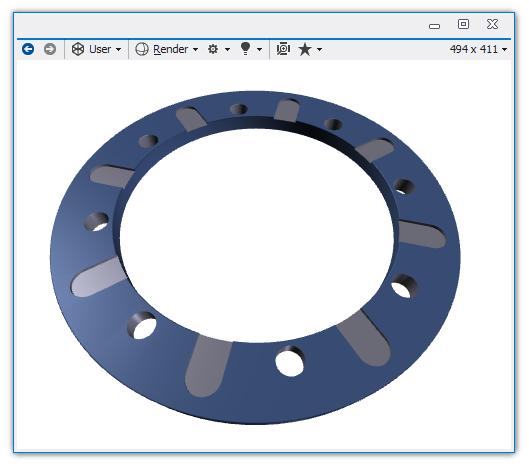Open the 494 x 411 size dropdown
The image size is (529, 467).
pyautogui.click(x=504, y=50)
